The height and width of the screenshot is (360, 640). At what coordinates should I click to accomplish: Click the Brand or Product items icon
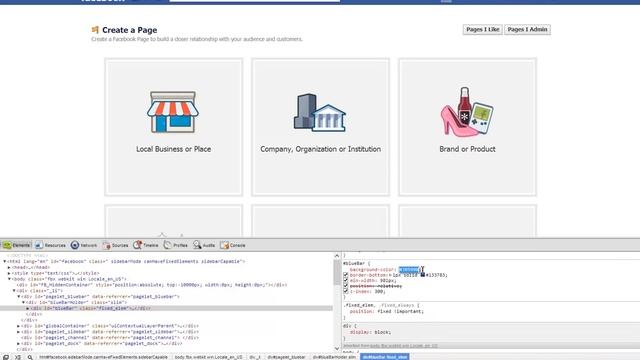467,111
